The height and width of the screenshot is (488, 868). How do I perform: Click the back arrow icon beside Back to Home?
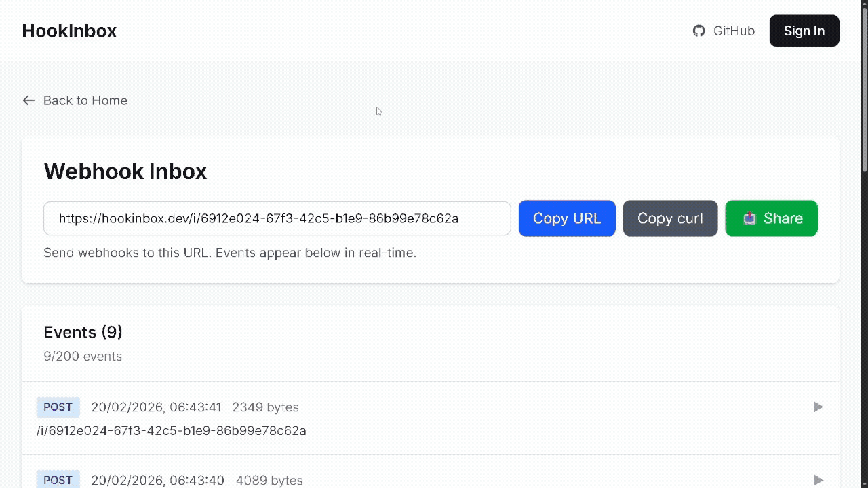point(28,100)
